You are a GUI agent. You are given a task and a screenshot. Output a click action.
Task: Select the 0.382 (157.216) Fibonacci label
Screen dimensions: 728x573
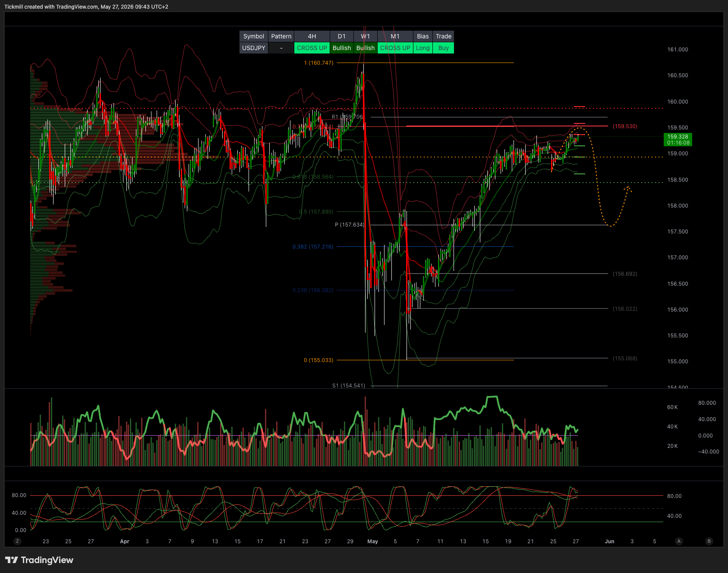(x=313, y=247)
